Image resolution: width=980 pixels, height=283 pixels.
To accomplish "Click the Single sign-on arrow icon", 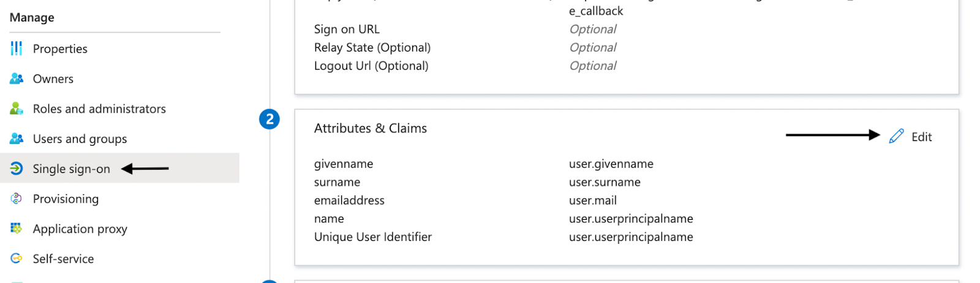I will point(17,168).
